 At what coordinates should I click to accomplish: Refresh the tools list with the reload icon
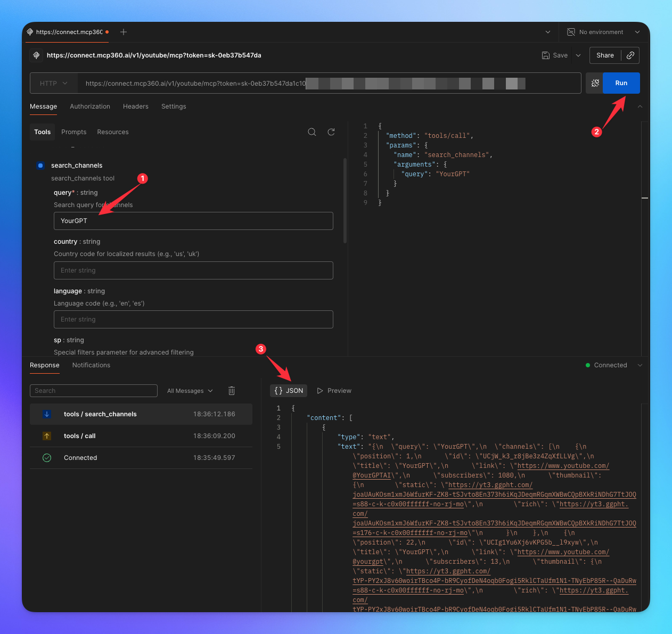click(x=331, y=131)
